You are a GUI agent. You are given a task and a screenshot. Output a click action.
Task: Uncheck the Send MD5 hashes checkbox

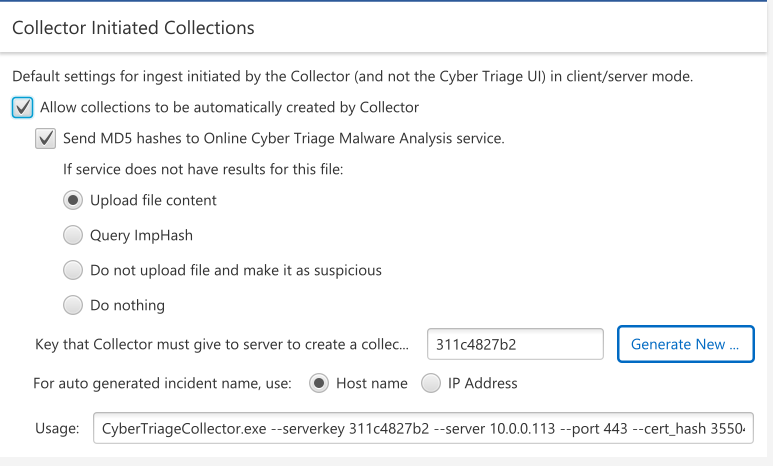coord(46,139)
